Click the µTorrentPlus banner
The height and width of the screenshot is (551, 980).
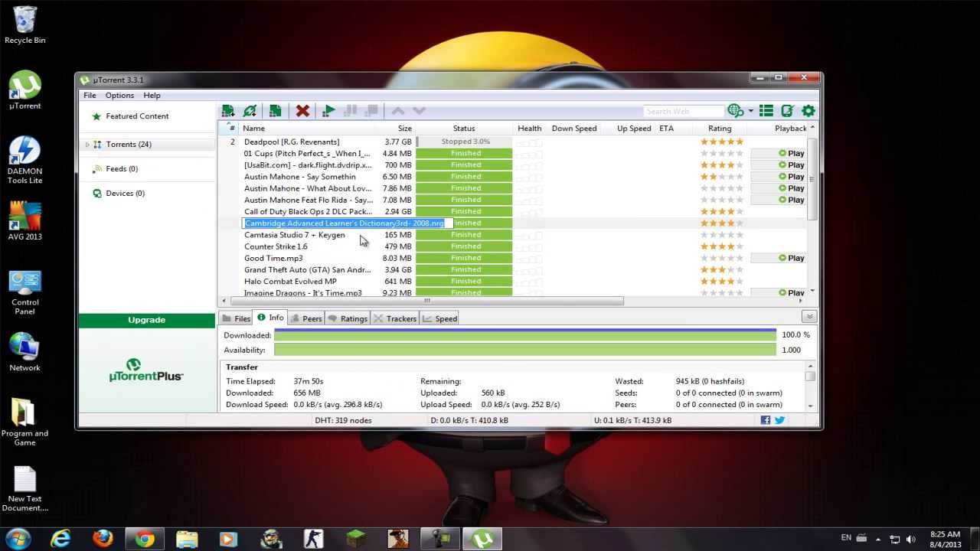click(x=146, y=370)
